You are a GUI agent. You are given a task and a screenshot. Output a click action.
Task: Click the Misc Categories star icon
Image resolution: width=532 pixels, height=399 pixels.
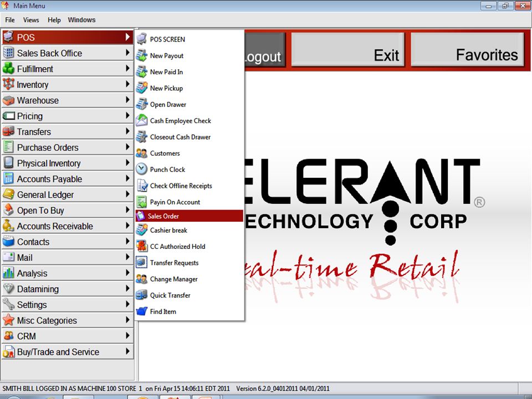8,320
